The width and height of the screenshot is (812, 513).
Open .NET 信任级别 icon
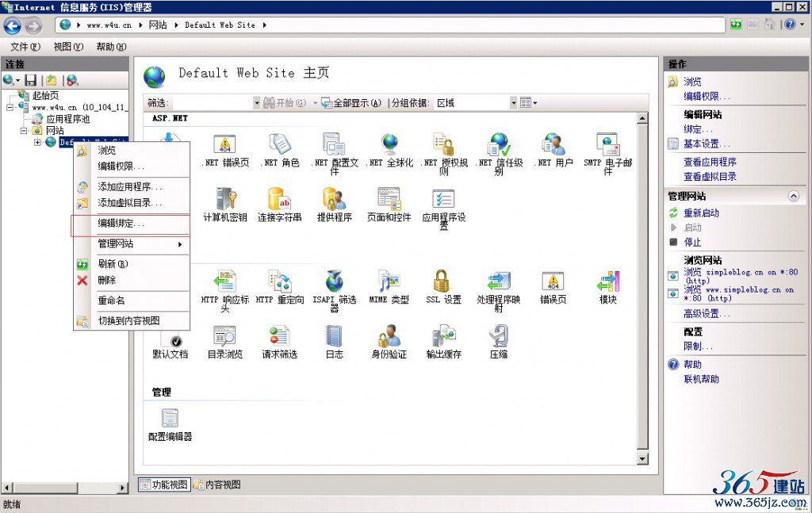click(500, 144)
